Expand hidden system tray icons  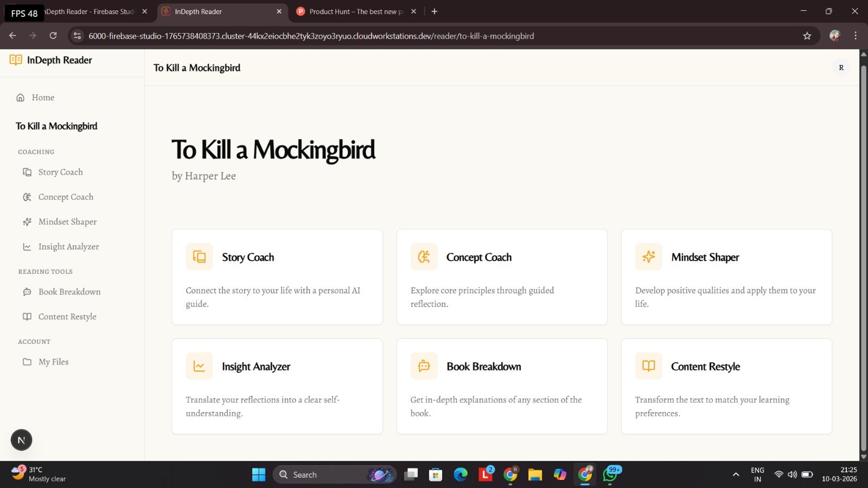tap(736, 474)
